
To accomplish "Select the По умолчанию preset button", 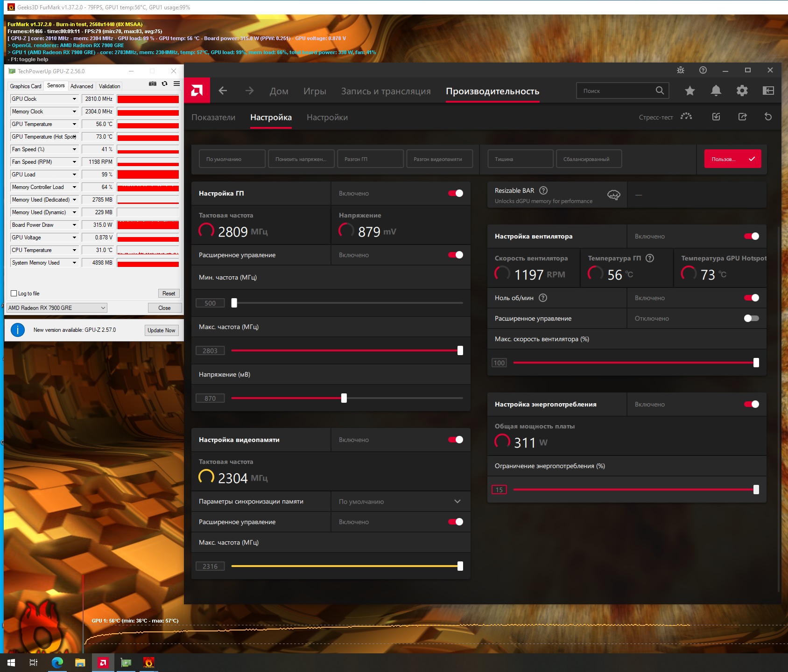I will click(232, 159).
